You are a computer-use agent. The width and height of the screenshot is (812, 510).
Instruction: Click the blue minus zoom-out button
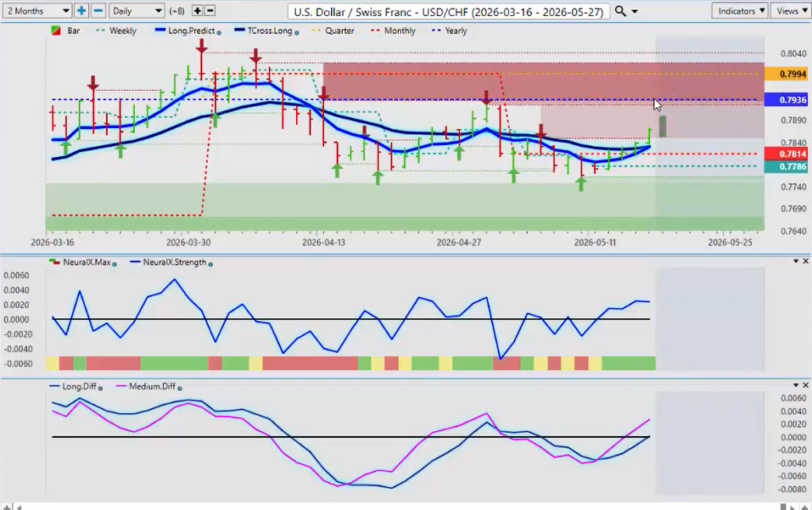98,10
